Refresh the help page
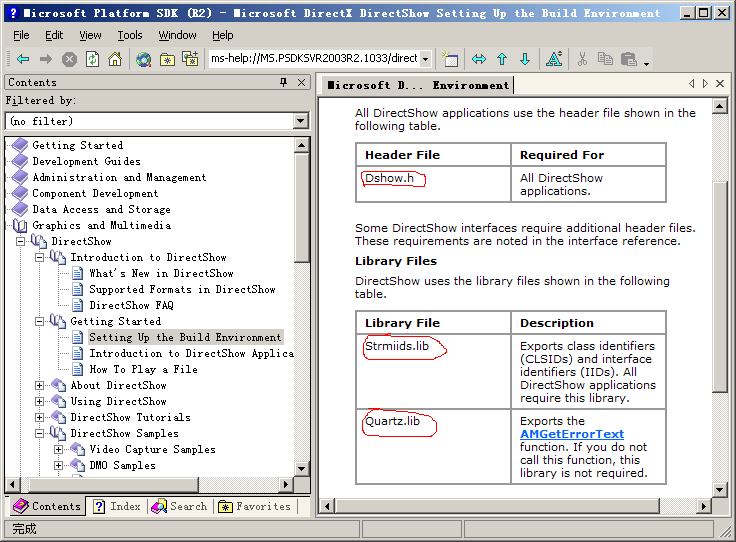 point(92,59)
